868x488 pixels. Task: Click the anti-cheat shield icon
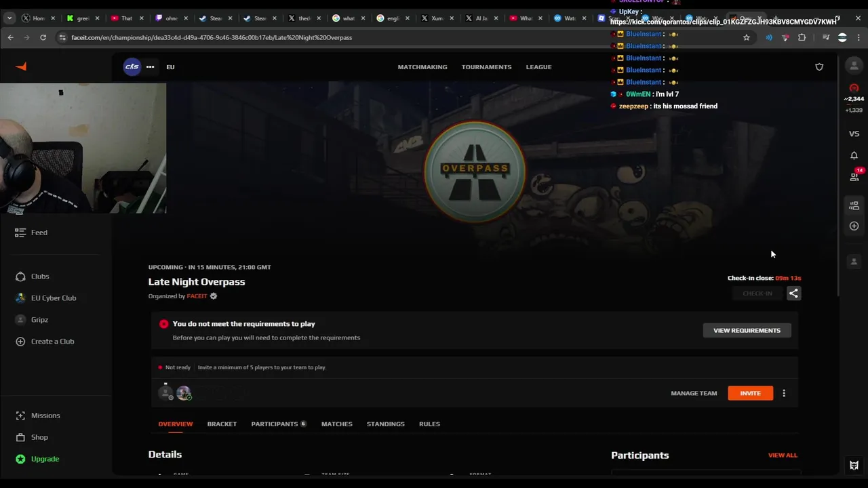pyautogui.click(x=819, y=66)
